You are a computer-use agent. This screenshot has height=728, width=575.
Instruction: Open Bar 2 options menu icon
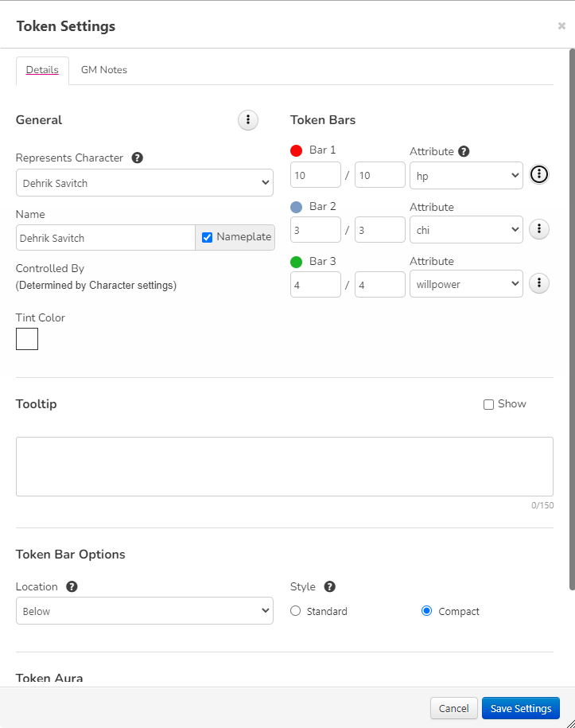tap(539, 229)
